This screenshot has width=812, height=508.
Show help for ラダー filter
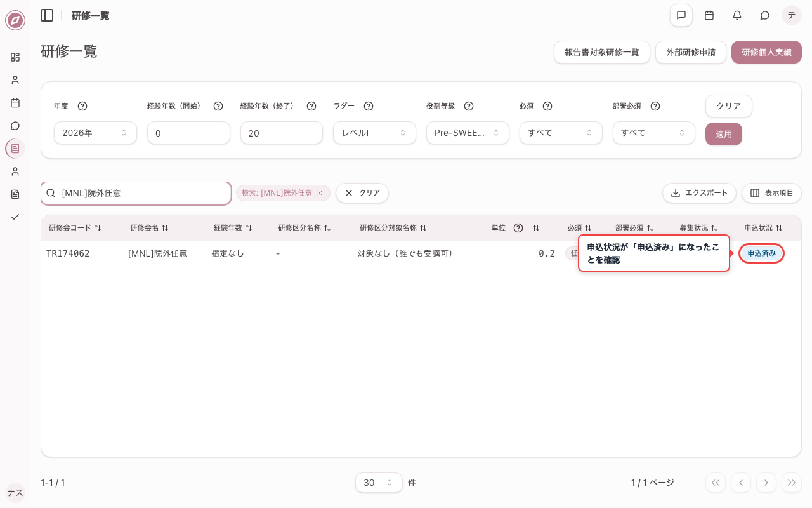[369, 106]
